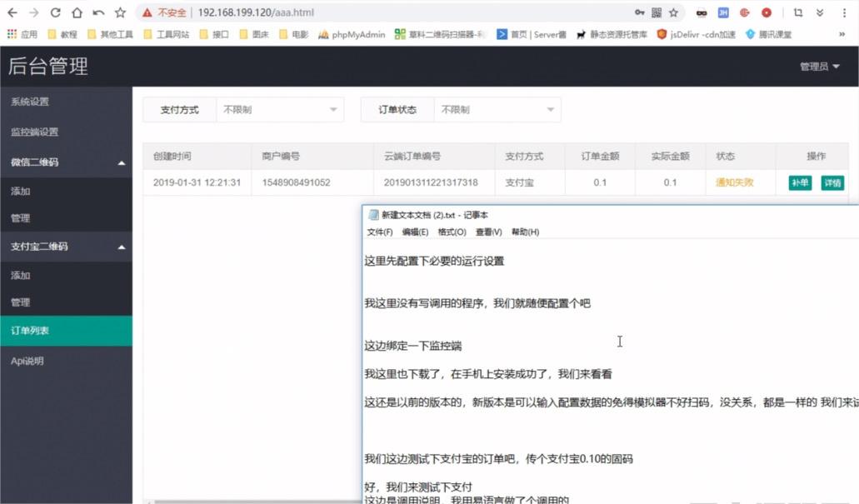This screenshot has height=504, width=859.
Task: Click the 详情 button on the order row
Action: (832, 182)
